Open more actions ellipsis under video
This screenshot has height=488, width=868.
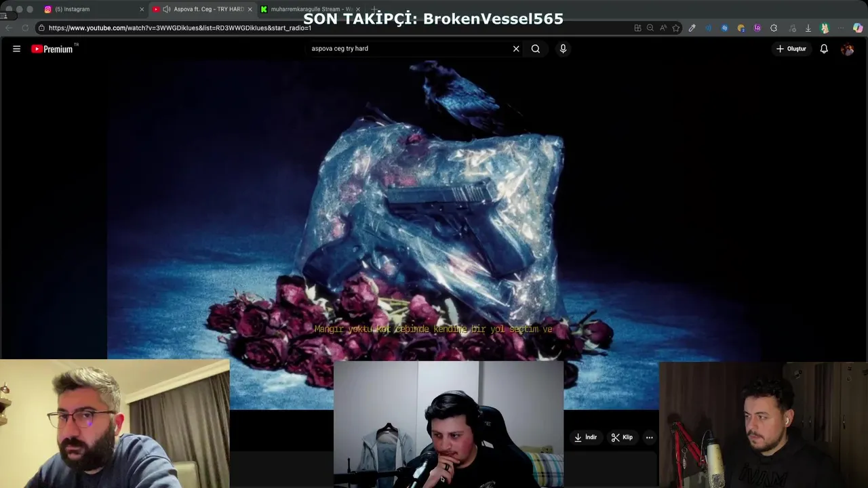(649, 437)
